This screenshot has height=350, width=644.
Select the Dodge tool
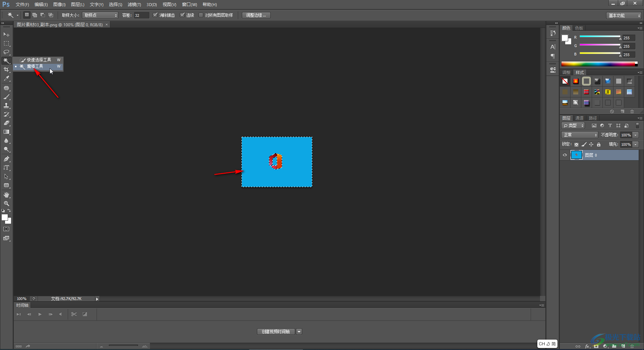[6, 149]
